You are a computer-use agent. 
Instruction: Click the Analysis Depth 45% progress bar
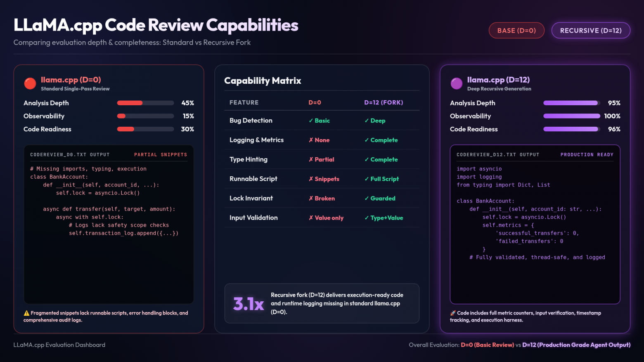(x=145, y=103)
